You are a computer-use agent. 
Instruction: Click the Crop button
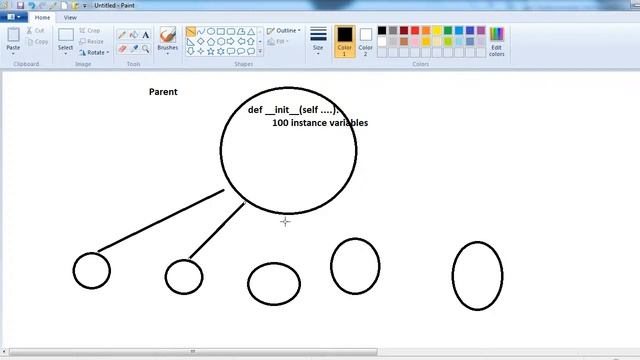(90, 31)
